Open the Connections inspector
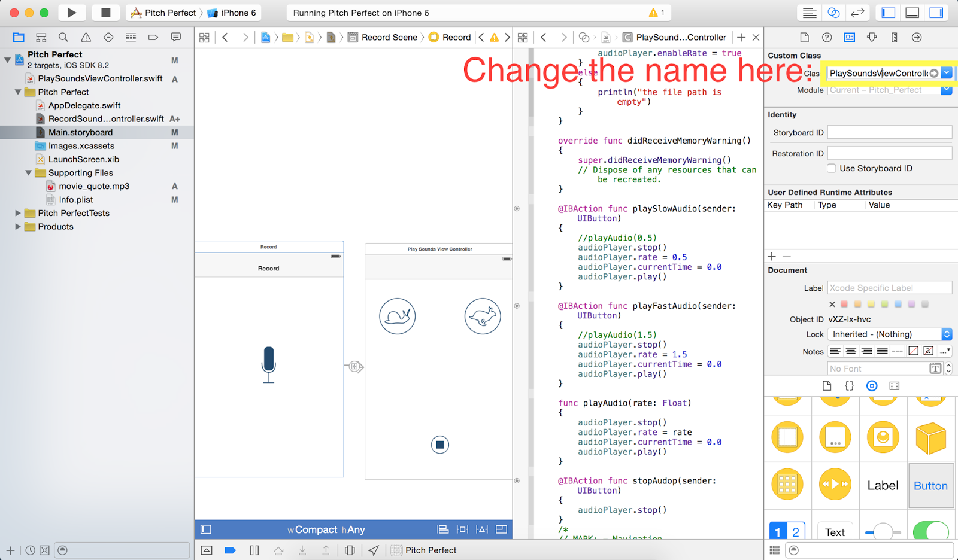Screen dimensions: 958x560 tap(916, 37)
